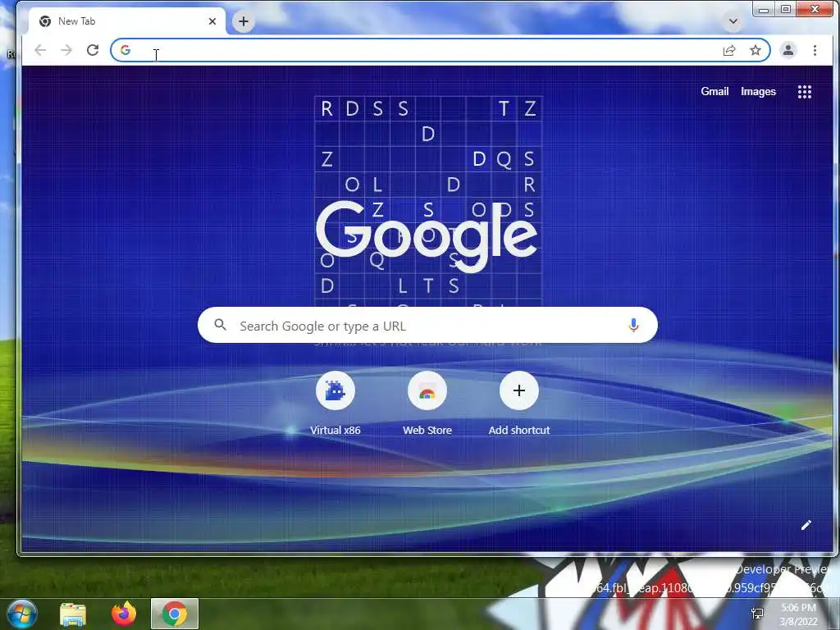Click the Chrome taskbar button
The width and height of the screenshot is (840, 630).
(x=175, y=614)
